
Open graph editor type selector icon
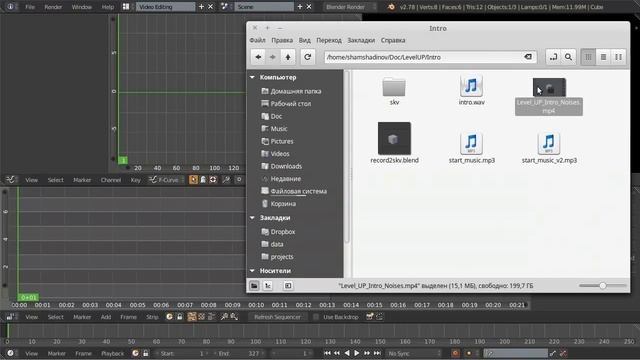(x=11, y=180)
